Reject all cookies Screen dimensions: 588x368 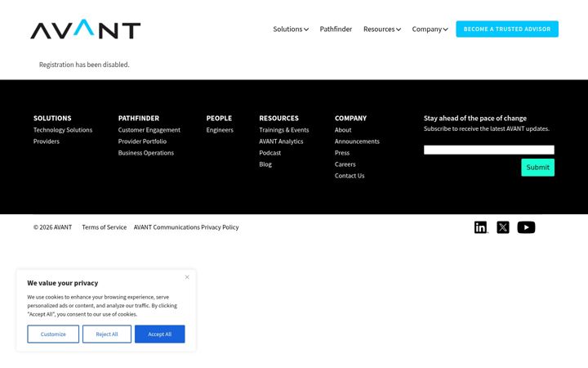(x=107, y=334)
